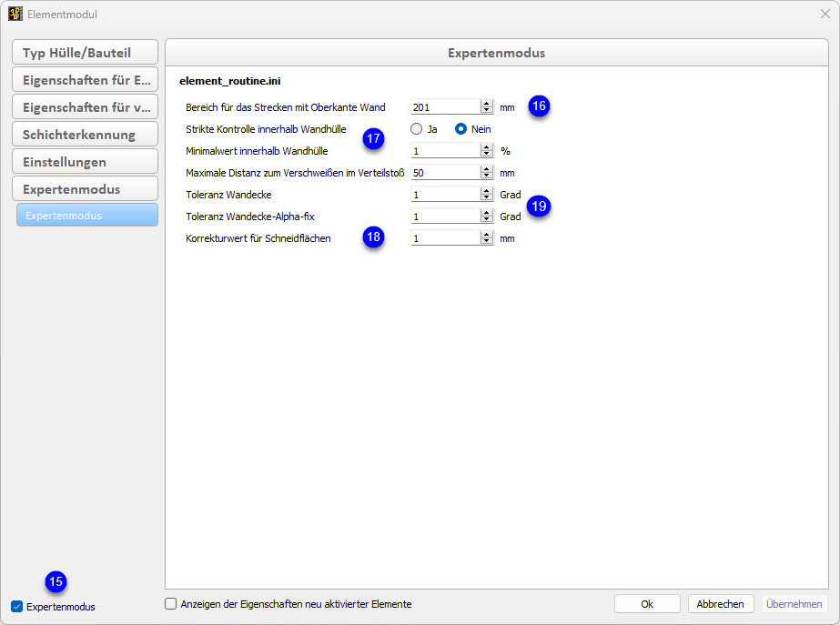Increase Toleranz Wandecke value
The image size is (840, 625).
coord(487,191)
